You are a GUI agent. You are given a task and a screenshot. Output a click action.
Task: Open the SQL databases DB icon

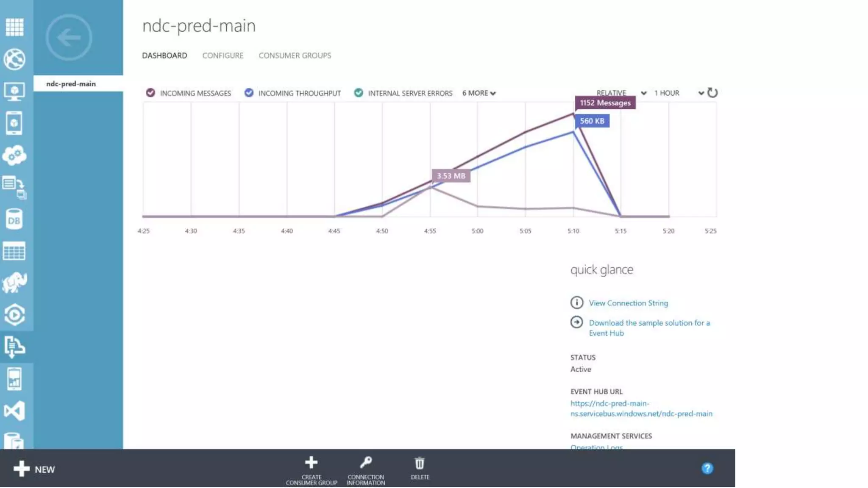[x=14, y=219]
